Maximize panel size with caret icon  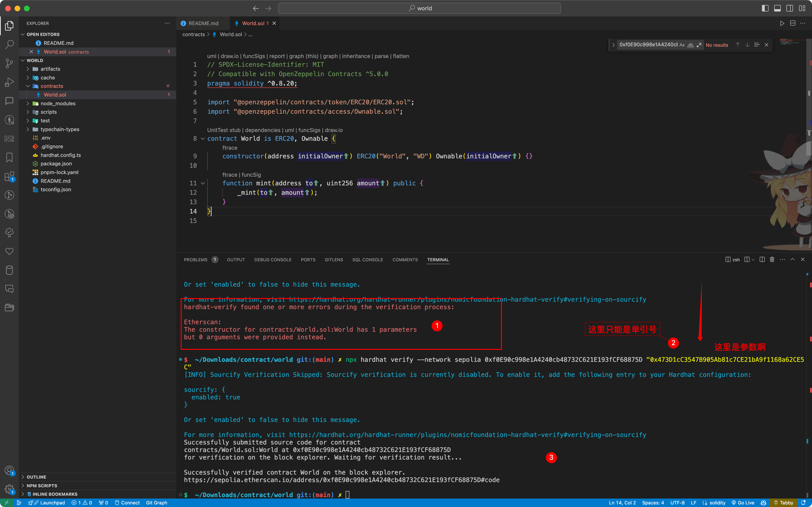point(792,260)
